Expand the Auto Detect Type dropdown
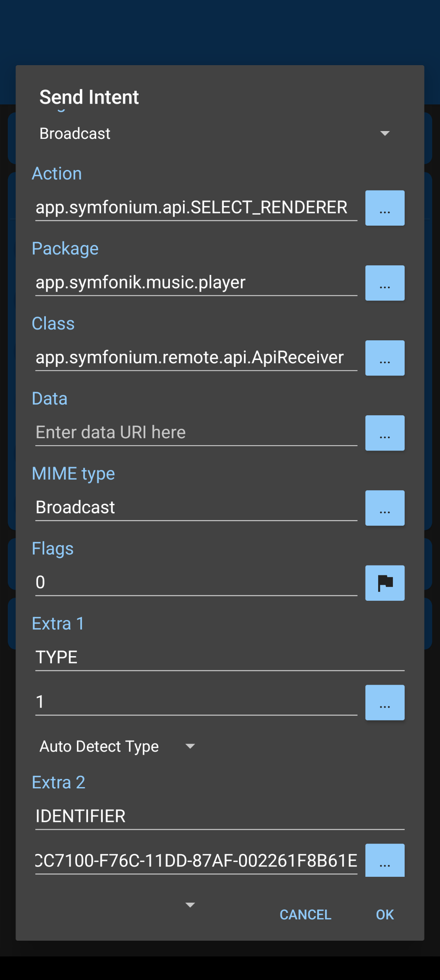The image size is (440, 980). pyautogui.click(x=117, y=746)
